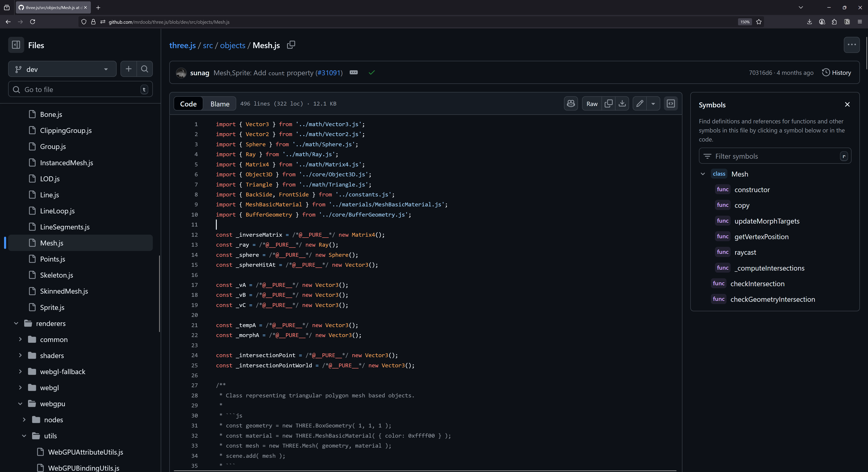
Task: Download the raw Mesh.js file
Action: pyautogui.click(x=622, y=104)
